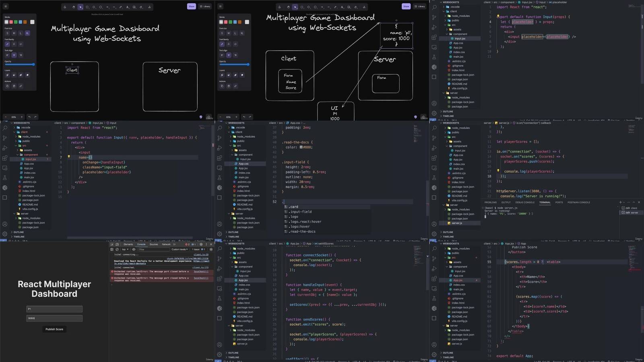This screenshot has height=362, width=644.
Task: Choose ellipse tool in Excalidraw showing the UI box
Action: click(315, 7)
